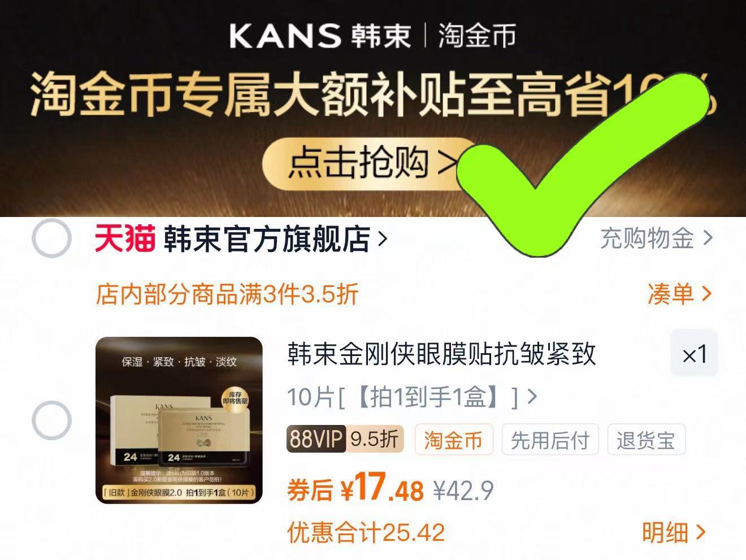Open the eye mask product thumbnail
Viewport: 746px width, 560px height.
point(179,420)
